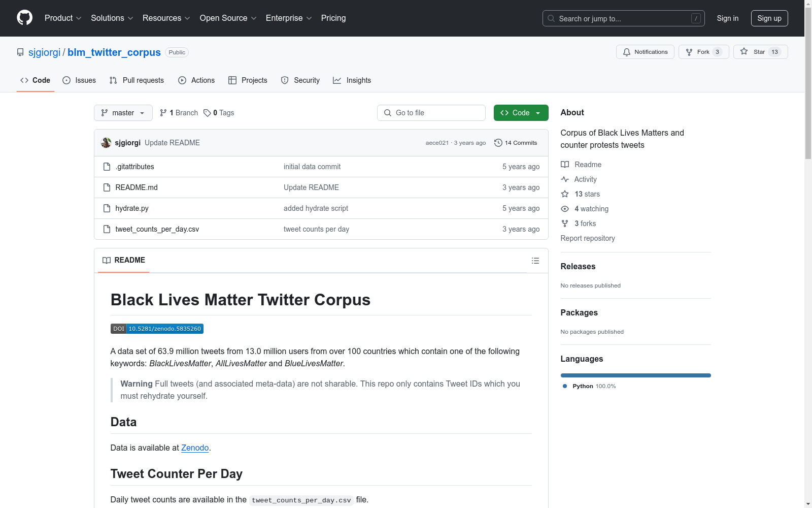Open 'initial data commit' commit message
This screenshot has width=812, height=508.
click(312, 167)
